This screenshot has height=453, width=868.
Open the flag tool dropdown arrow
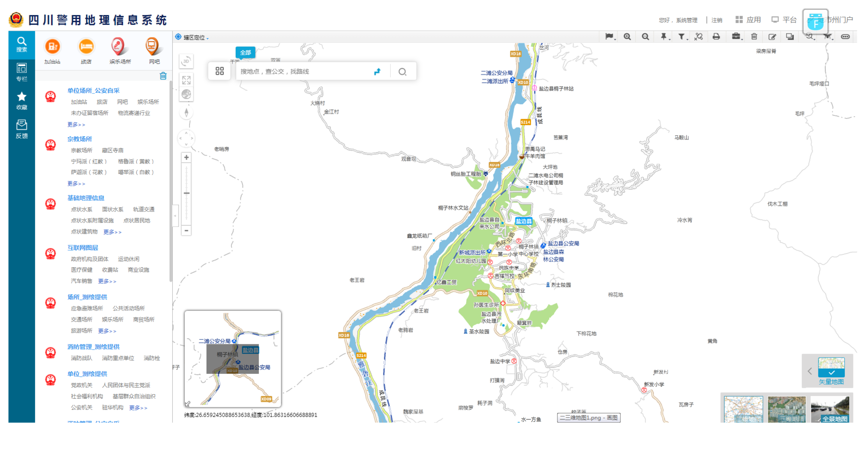coord(615,39)
